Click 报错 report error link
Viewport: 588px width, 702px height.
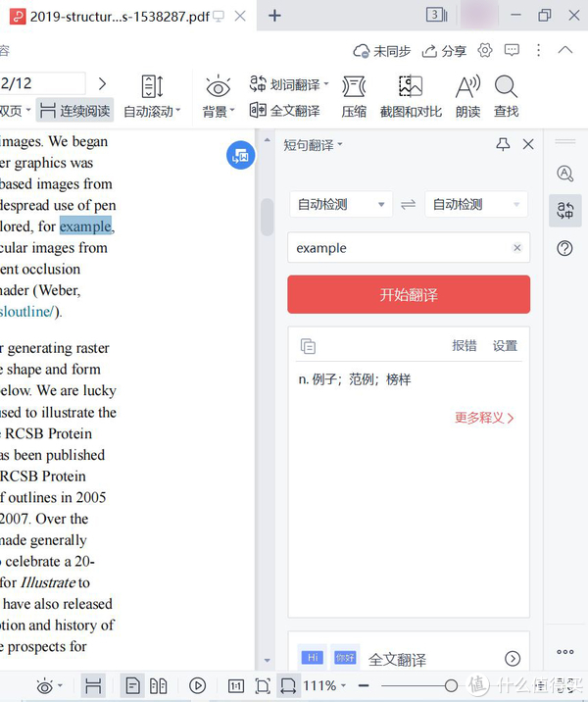coord(465,346)
